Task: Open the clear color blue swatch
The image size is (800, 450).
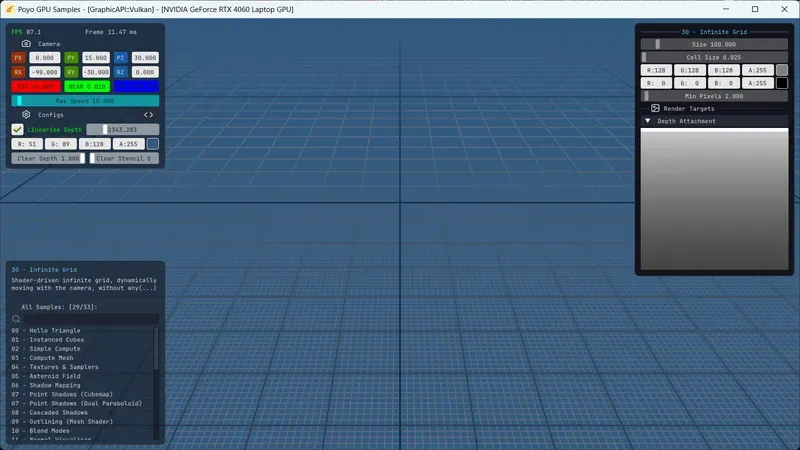Action: [153, 144]
